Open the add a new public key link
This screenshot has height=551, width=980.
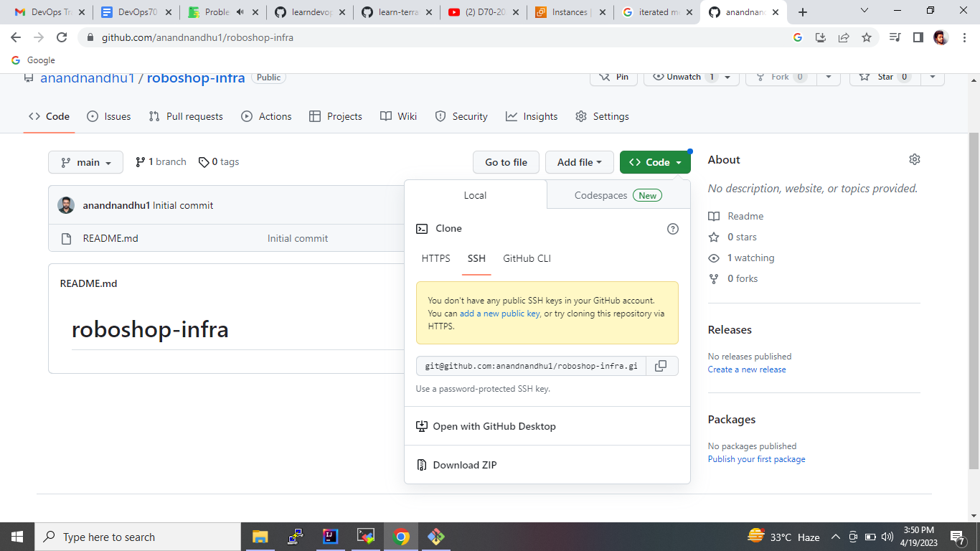click(499, 313)
